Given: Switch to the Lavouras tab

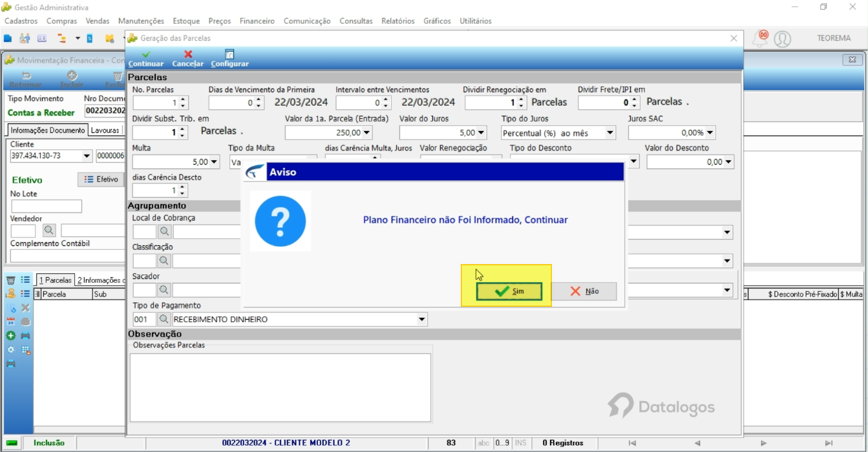Looking at the screenshot, I should point(105,130).
